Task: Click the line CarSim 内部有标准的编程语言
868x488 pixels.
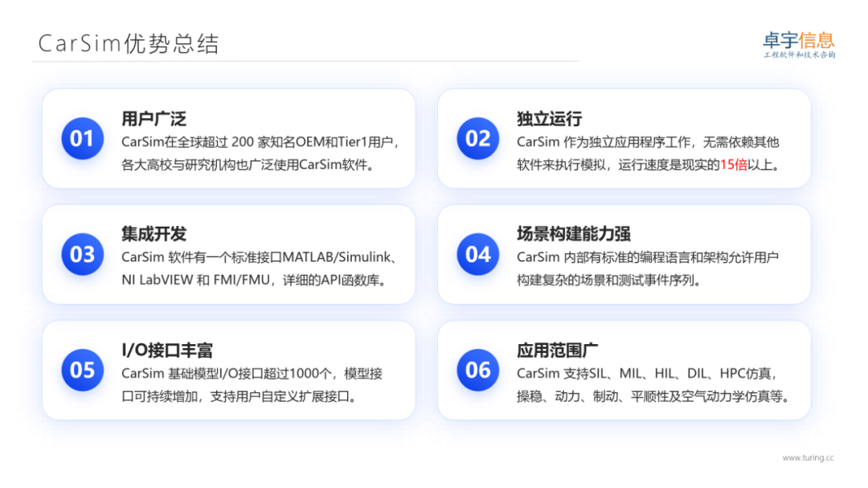Action: point(648,257)
